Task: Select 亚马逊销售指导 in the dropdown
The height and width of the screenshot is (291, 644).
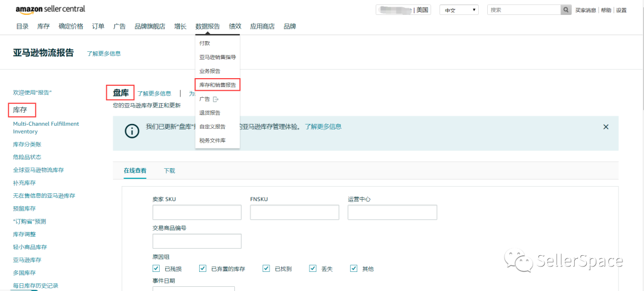Action: pos(218,57)
